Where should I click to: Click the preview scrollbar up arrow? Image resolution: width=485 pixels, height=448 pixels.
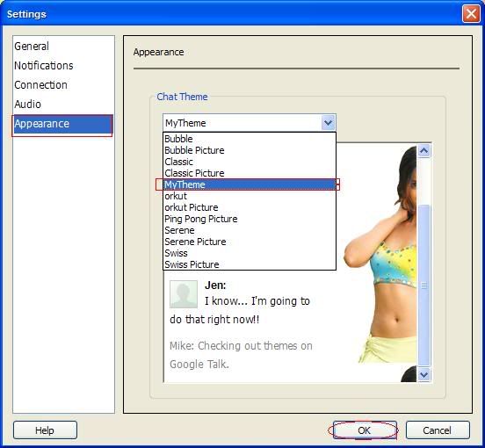(424, 151)
